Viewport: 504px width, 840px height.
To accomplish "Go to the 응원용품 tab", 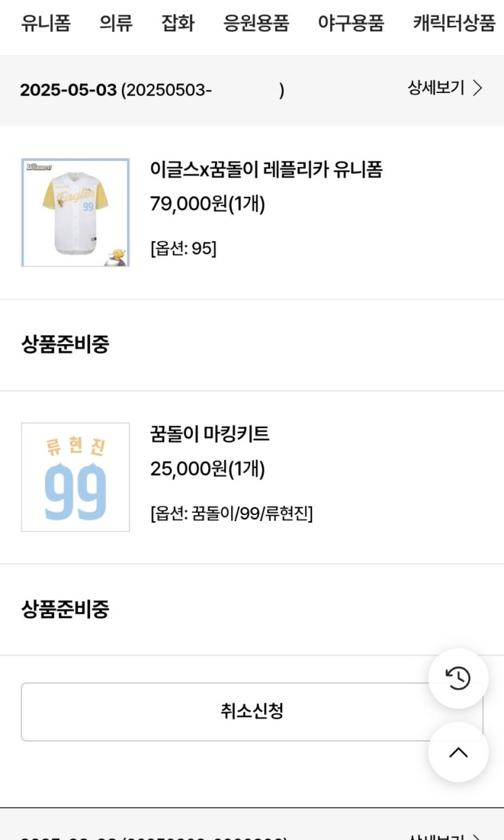I will [256, 24].
